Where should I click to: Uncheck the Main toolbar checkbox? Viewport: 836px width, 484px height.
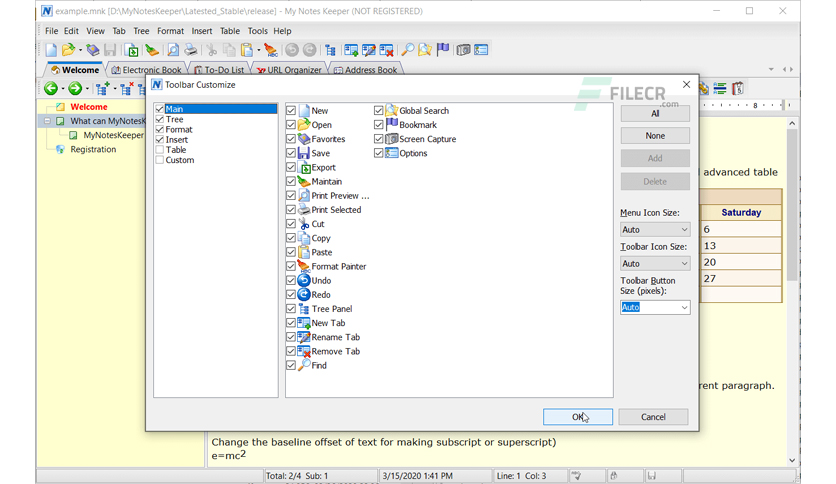159,109
